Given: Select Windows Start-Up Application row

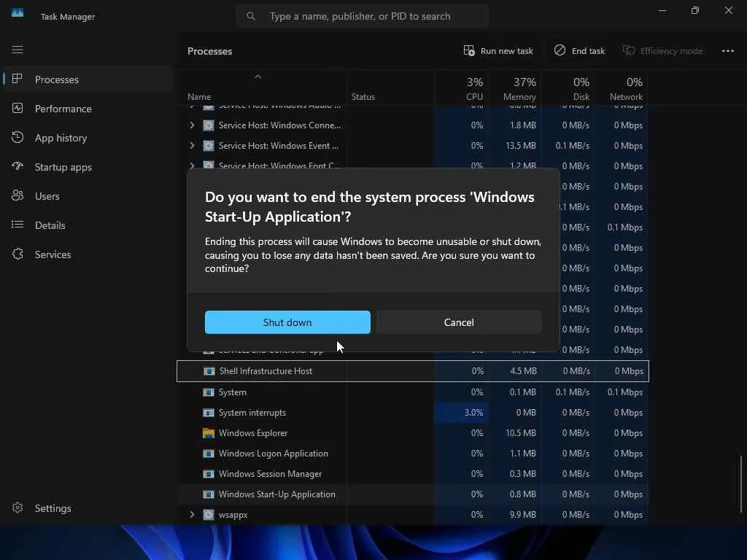Looking at the screenshot, I should (x=413, y=494).
